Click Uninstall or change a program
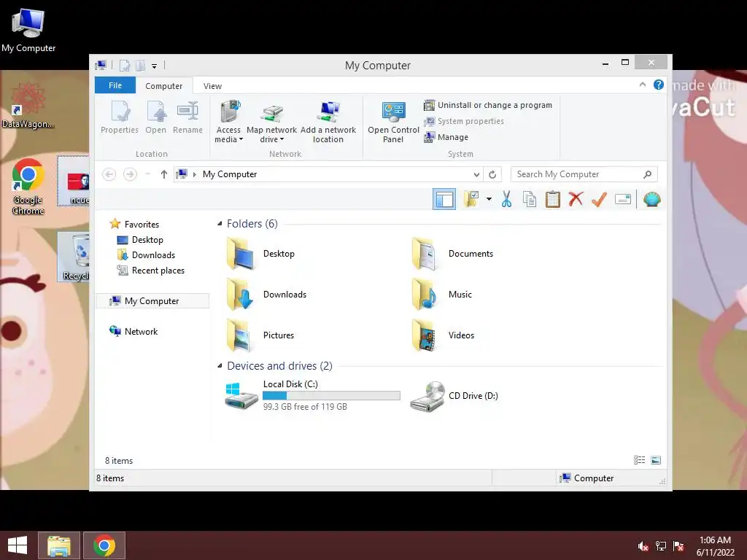This screenshot has height=560, width=747. 488,105
